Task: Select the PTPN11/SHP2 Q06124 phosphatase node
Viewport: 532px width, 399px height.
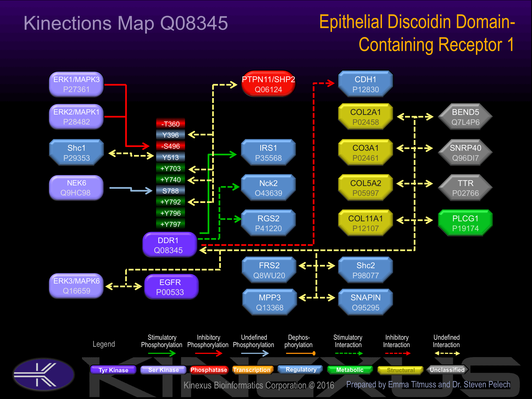Action: click(268, 84)
